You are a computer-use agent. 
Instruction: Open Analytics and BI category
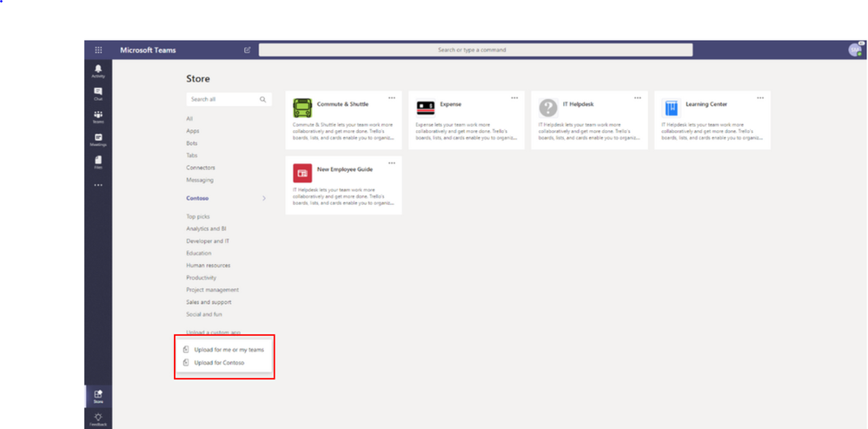coord(207,228)
